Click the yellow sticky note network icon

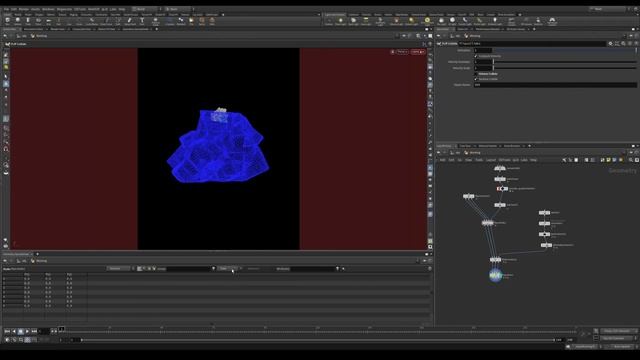click(x=609, y=160)
